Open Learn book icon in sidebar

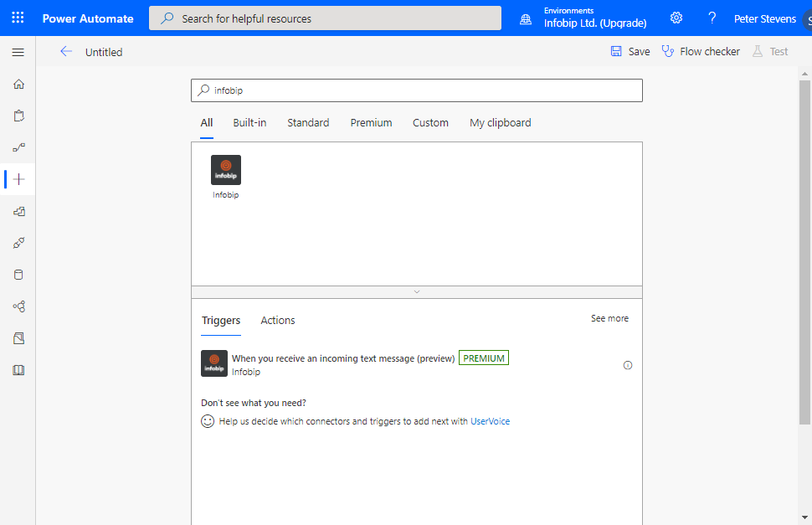[x=18, y=370]
